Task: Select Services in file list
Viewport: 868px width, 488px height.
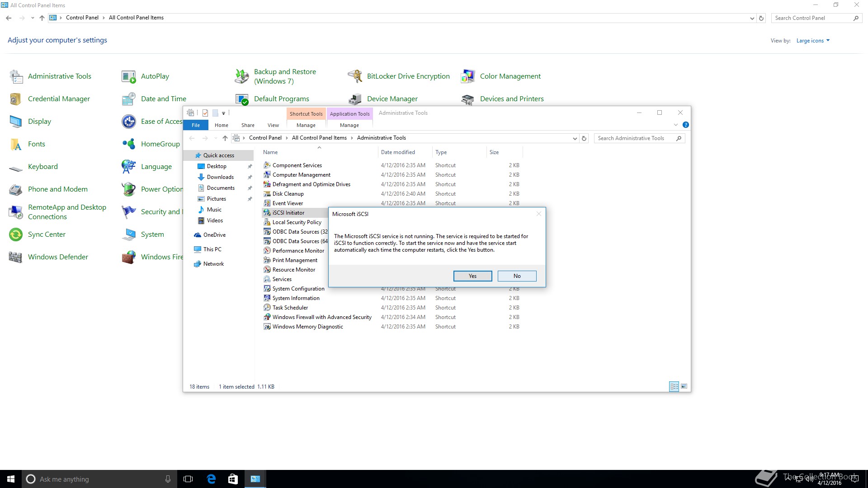Action: pyautogui.click(x=282, y=279)
